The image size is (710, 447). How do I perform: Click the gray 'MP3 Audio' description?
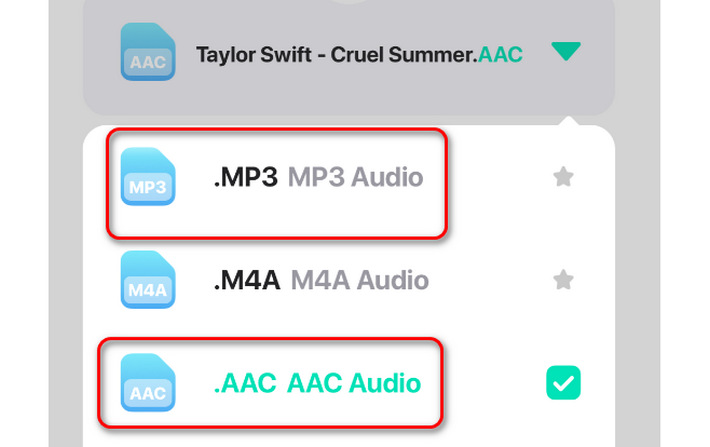point(355,178)
